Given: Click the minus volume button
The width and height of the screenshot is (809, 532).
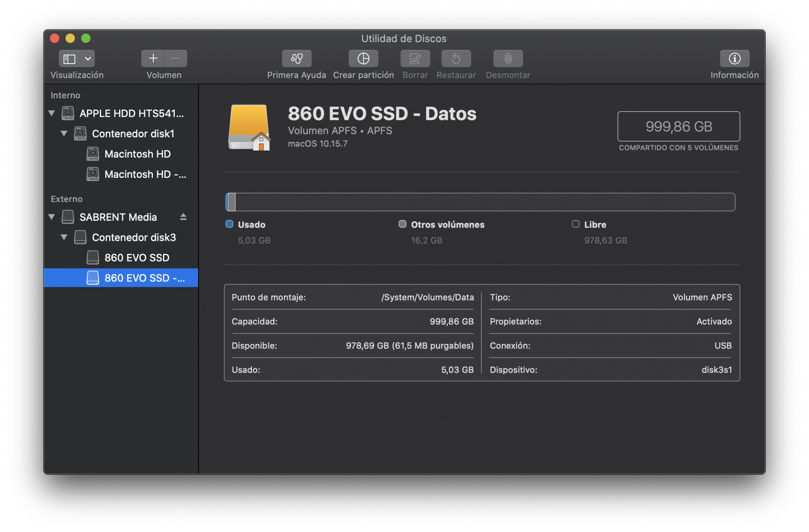Looking at the screenshot, I should [x=176, y=59].
